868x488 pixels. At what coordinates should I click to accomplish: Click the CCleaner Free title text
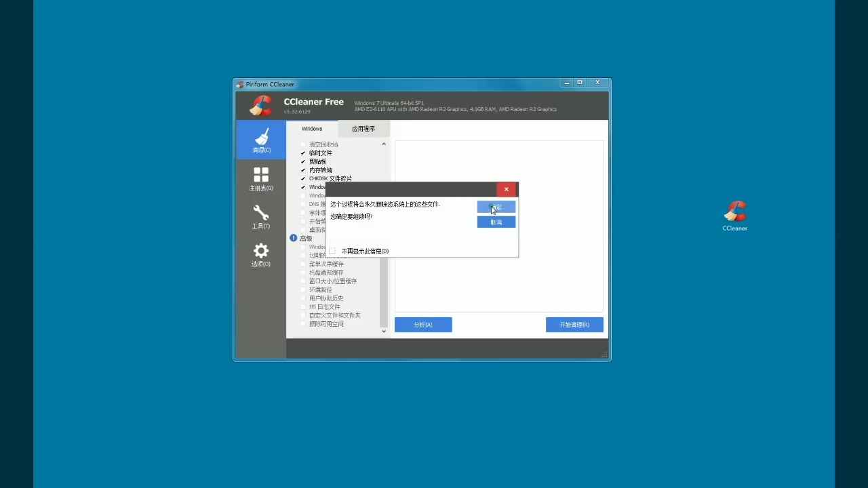tap(313, 102)
